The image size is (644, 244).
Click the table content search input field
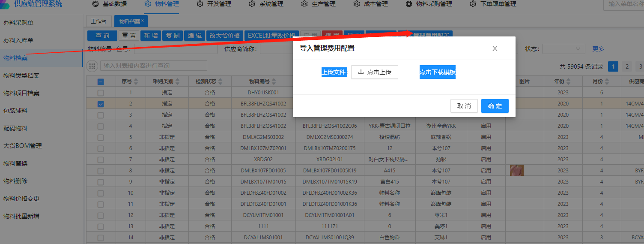[153, 66]
